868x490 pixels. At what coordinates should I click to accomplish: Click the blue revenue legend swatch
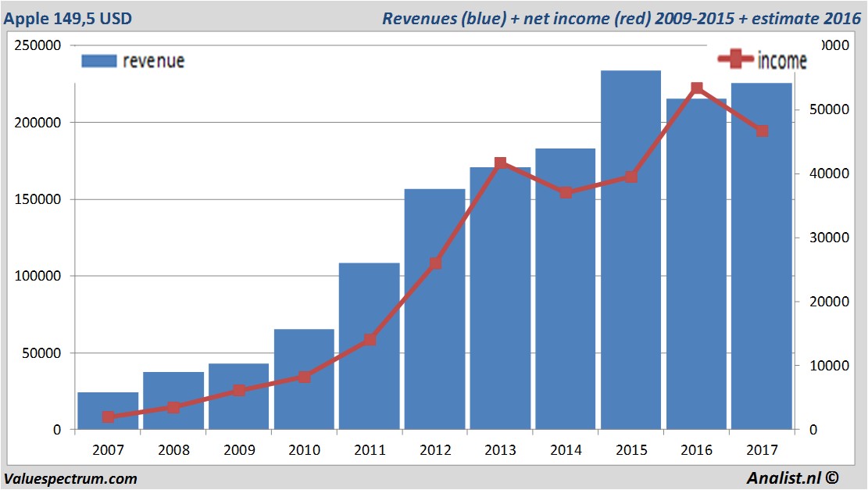tap(99, 61)
